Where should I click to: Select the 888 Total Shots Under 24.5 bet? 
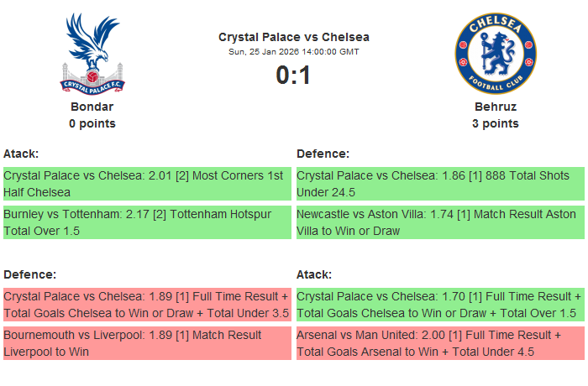click(440, 184)
